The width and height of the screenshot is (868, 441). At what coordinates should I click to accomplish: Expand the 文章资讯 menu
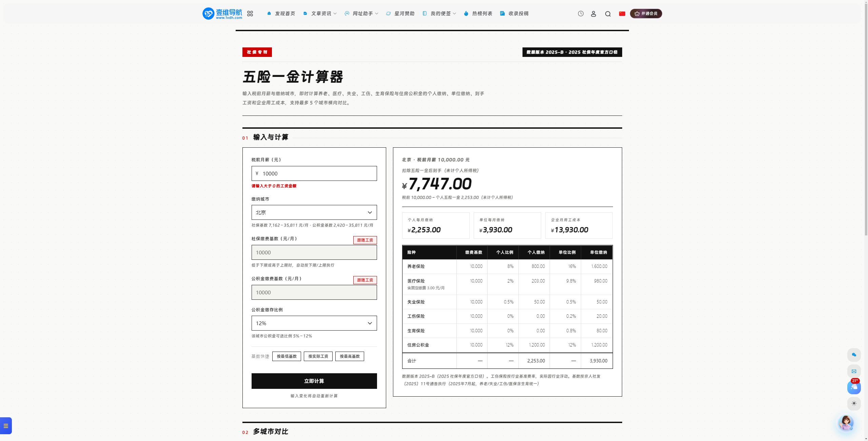[x=320, y=14]
